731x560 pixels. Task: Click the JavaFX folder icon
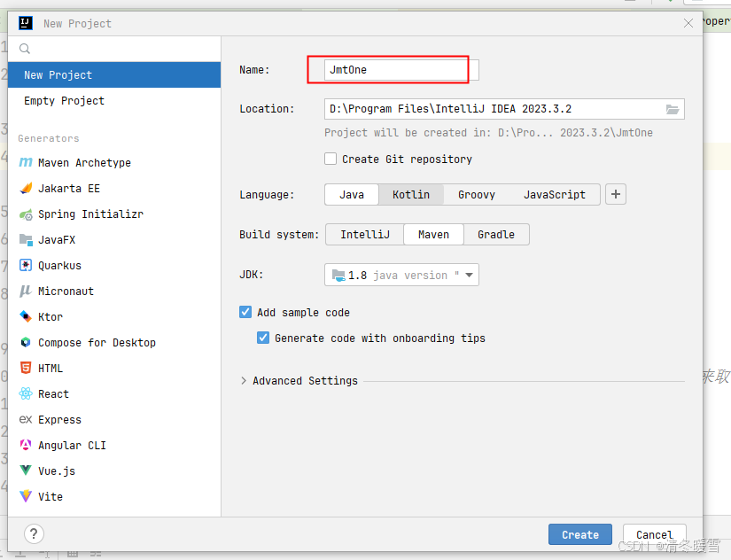[26, 239]
